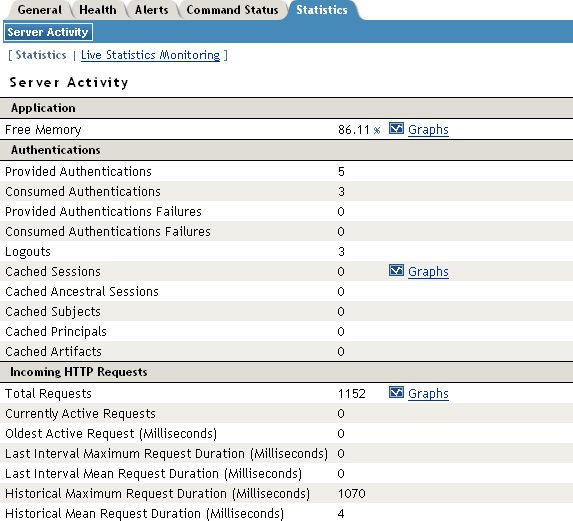
Task: Click Historical Mean Request Duration label
Action: [x=144, y=514]
